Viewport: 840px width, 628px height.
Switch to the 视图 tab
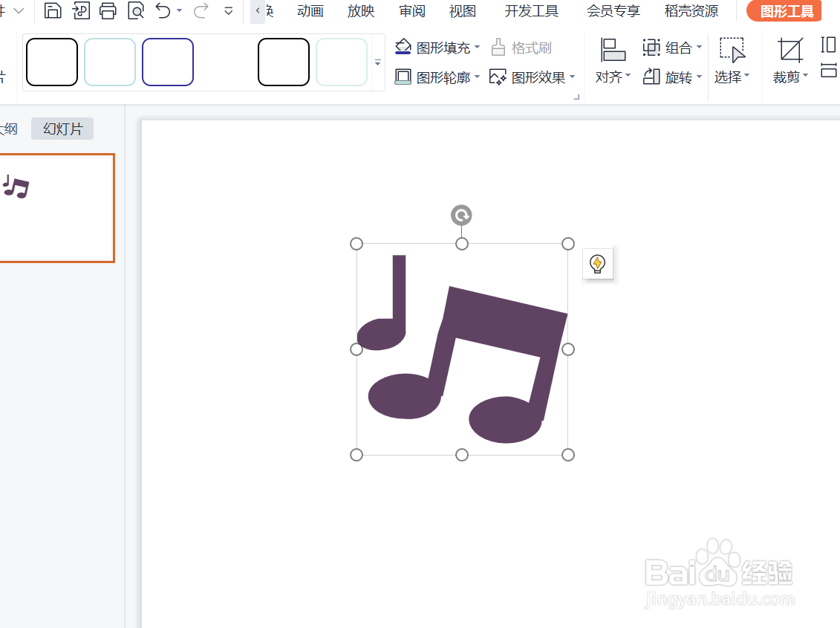coord(462,10)
